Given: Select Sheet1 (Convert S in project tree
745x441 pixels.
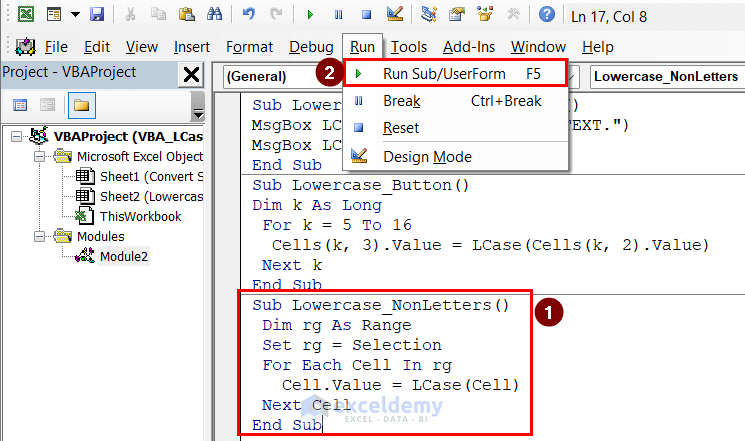Looking at the screenshot, I should pyautogui.click(x=151, y=177).
